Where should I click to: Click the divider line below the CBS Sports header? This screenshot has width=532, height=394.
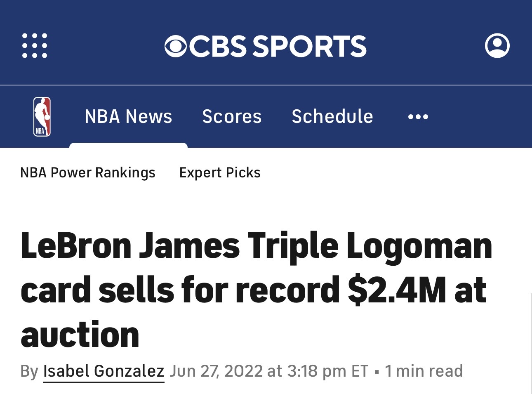click(x=266, y=85)
